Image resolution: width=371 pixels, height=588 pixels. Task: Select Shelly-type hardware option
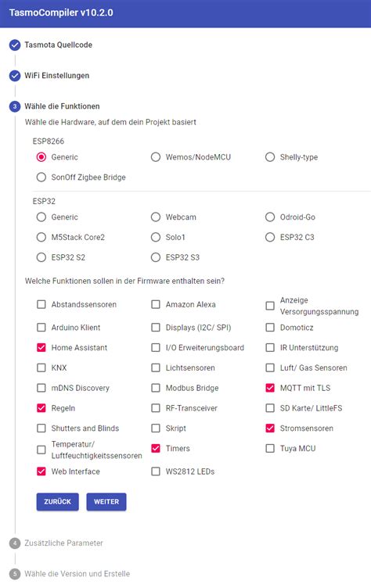[x=270, y=157]
